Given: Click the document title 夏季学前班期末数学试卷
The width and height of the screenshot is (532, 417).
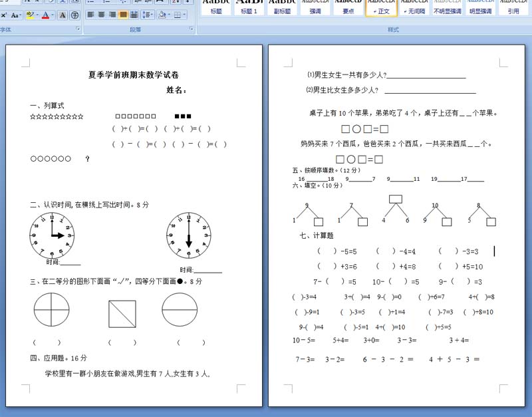Looking at the screenshot, I should [x=134, y=75].
